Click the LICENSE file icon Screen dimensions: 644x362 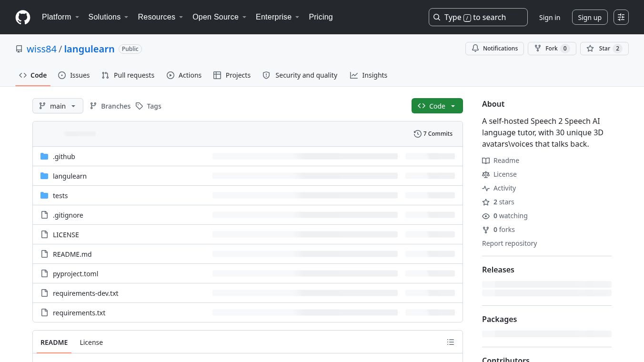point(44,234)
